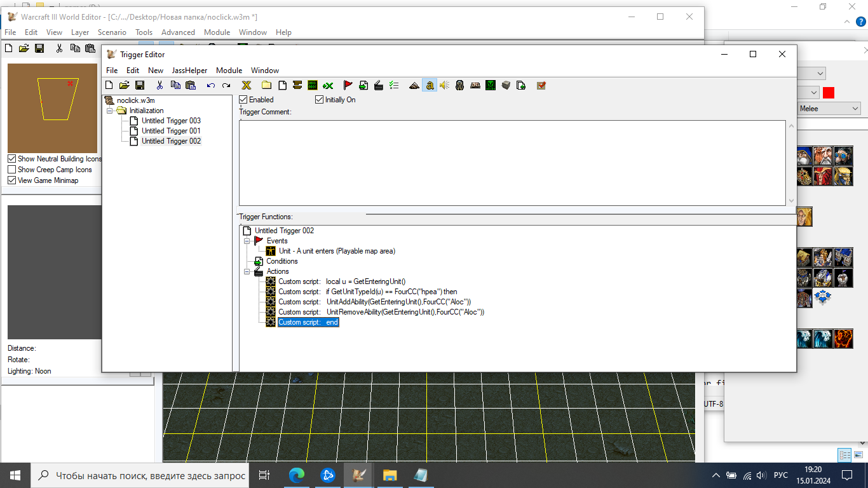Open Terrain Editor module icon
Image resolution: width=868 pixels, height=488 pixels.
coord(414,85)
